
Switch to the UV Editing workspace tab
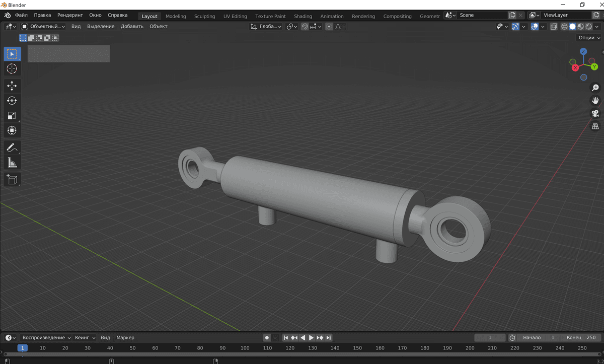pos(235,16)
